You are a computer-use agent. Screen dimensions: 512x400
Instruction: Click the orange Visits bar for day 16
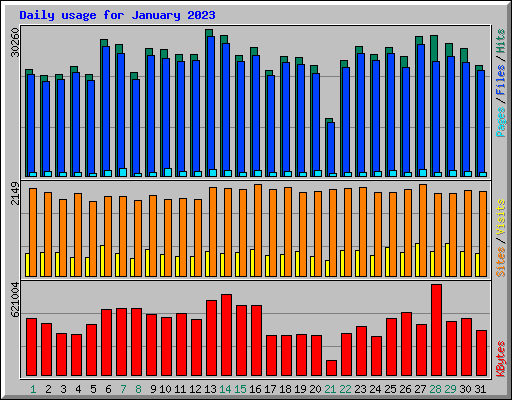[258, 230]
